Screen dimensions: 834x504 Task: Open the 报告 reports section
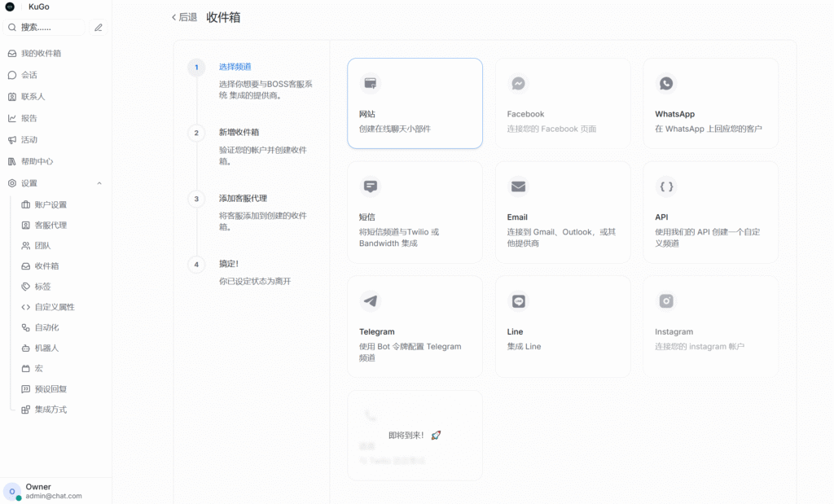(29, 118)
